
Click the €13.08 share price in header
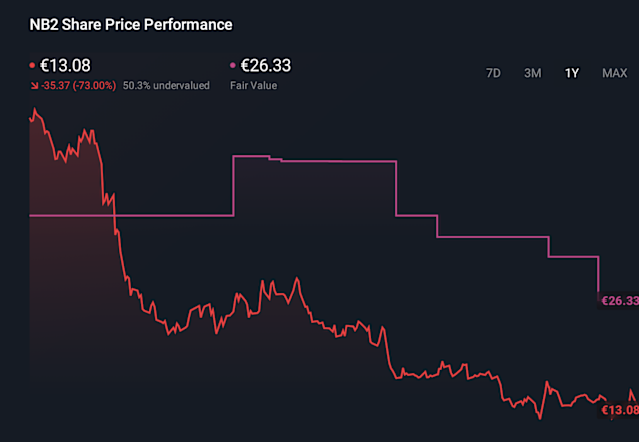tap(62, 67)
